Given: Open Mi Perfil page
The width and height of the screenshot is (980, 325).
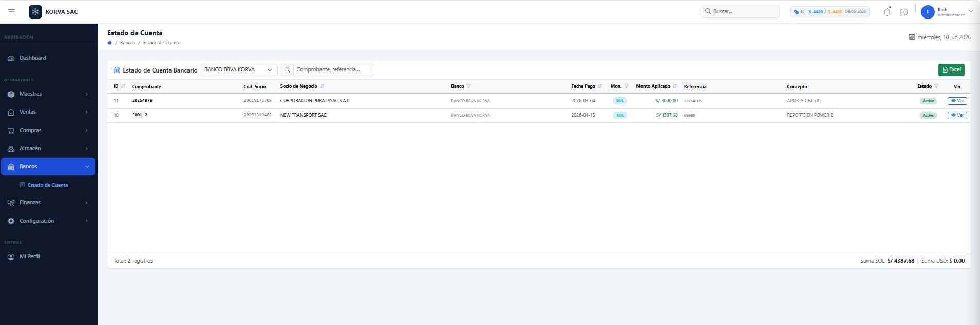Looking at the screenshot, I should (x=49, y=257).
